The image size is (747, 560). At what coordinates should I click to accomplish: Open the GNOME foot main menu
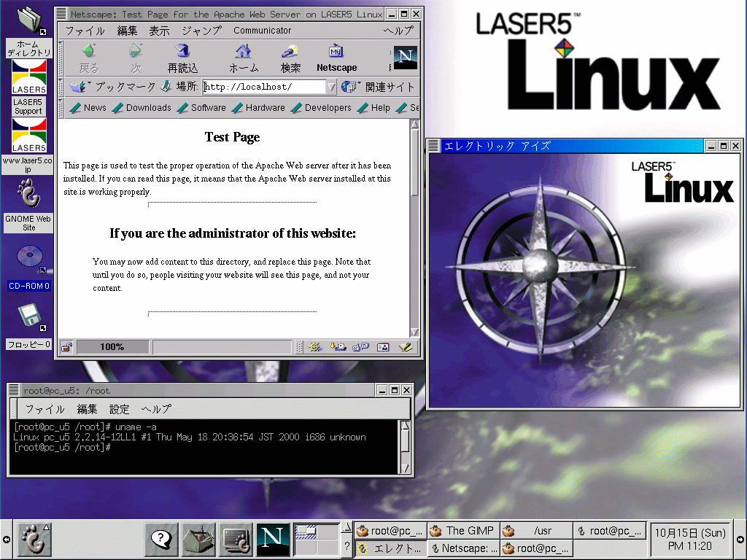(x=34, y=539)
